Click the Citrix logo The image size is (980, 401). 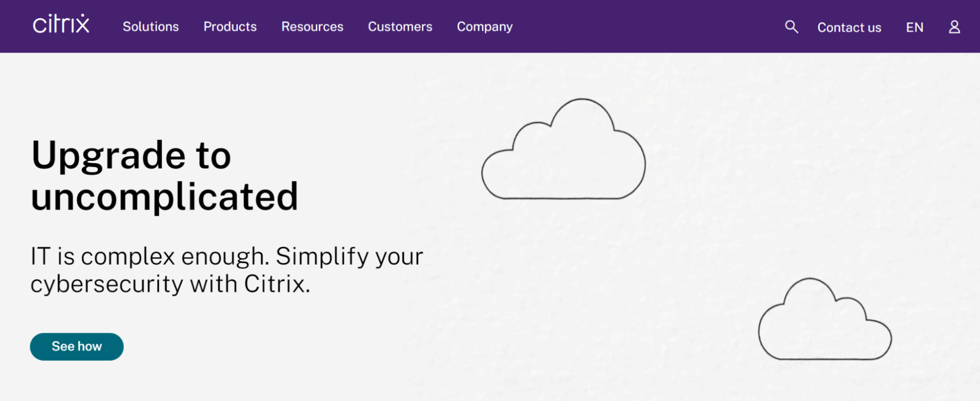(61, 24)
